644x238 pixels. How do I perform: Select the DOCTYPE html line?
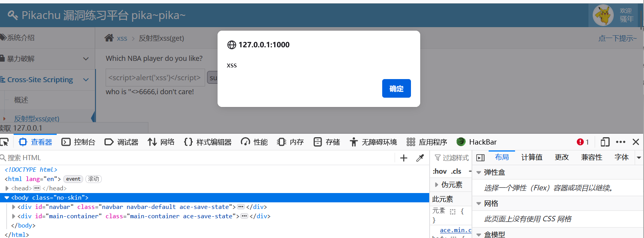31,170
